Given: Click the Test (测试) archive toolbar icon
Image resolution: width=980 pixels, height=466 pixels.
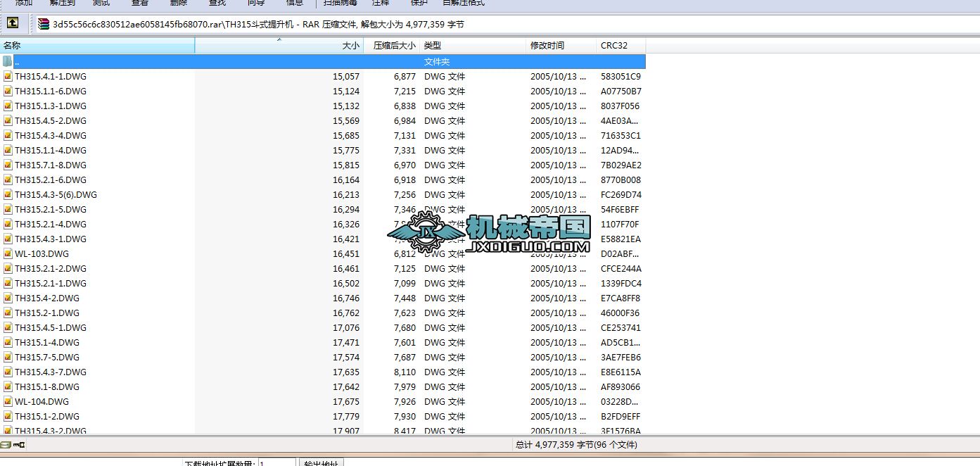Looking at the screenshot, I should click(100, 3).
